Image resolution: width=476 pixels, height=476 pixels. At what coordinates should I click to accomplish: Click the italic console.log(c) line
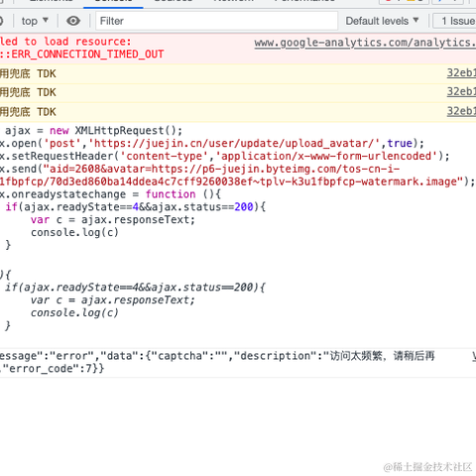coord(74,312)
